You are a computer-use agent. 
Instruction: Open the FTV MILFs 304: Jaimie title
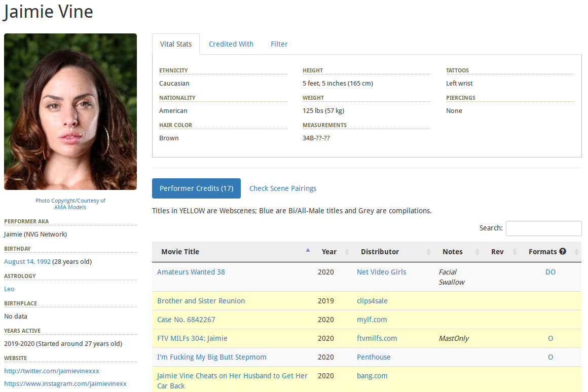click(x=193, y=338)
